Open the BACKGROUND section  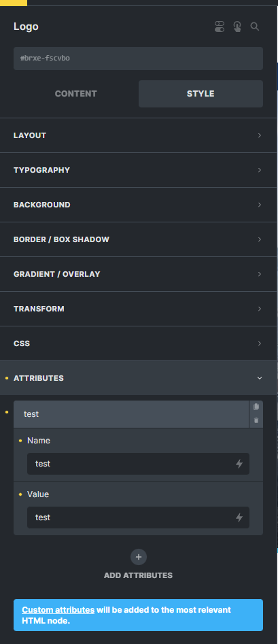click(x=139, y=205)
